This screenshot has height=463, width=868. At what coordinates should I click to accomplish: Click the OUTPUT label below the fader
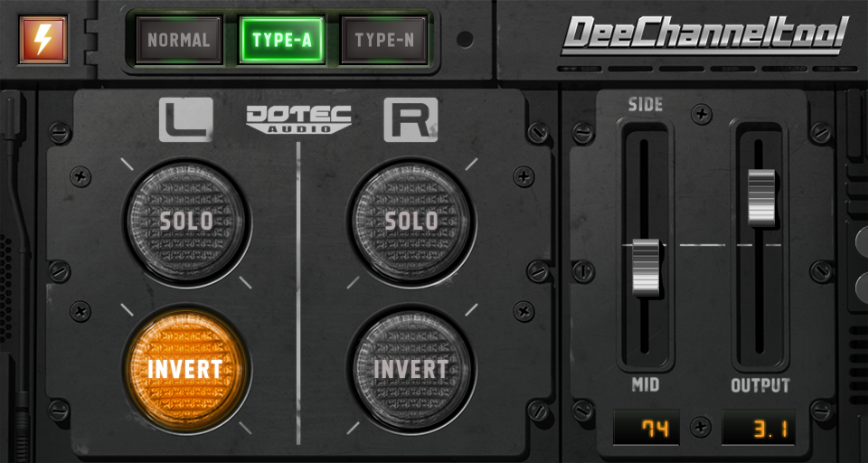[x=760, y=385]
